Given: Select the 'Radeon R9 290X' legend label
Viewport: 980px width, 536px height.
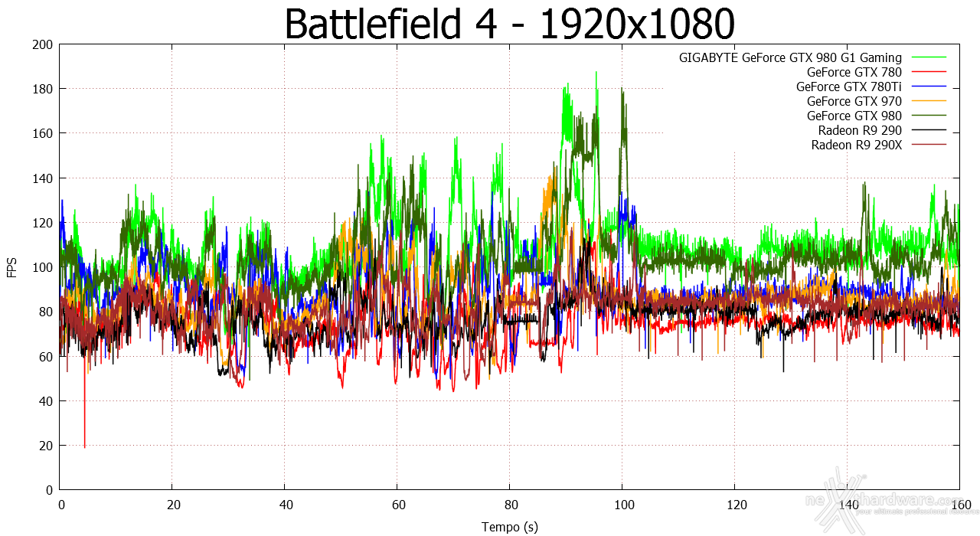Looking at the screenshot, I should [857, 145].
